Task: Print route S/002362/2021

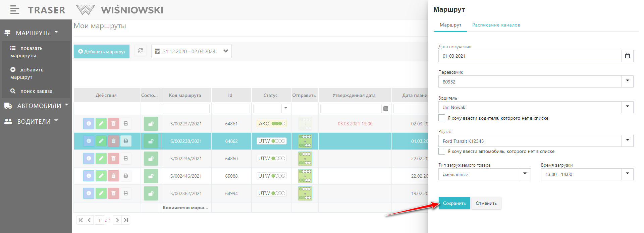Action: (126, 193)
